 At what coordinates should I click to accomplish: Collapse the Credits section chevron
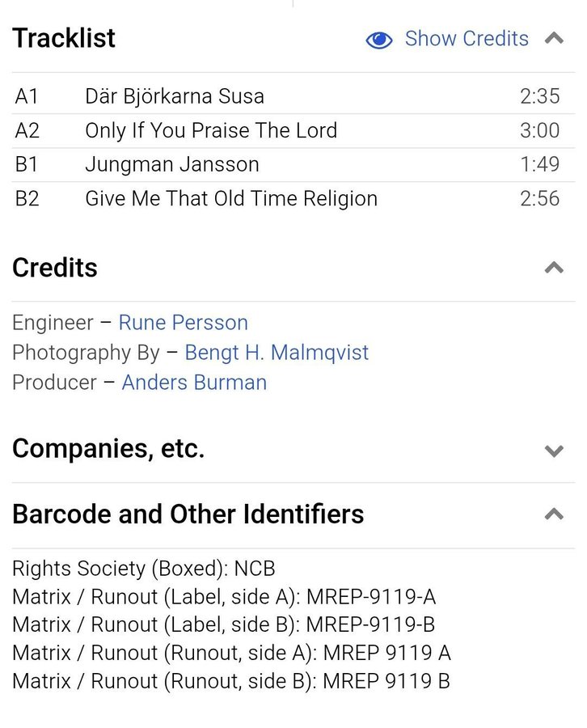pyautogui.click(x=554, y=268)
